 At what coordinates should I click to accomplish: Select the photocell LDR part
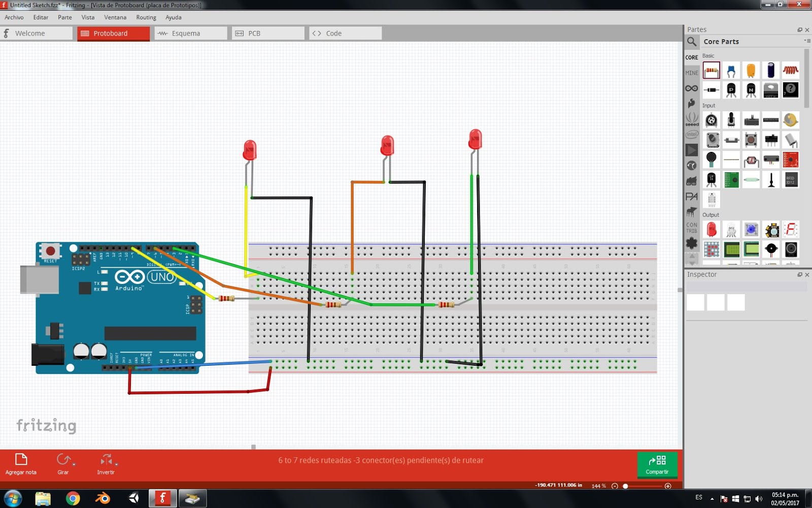[x=751, y=160]
